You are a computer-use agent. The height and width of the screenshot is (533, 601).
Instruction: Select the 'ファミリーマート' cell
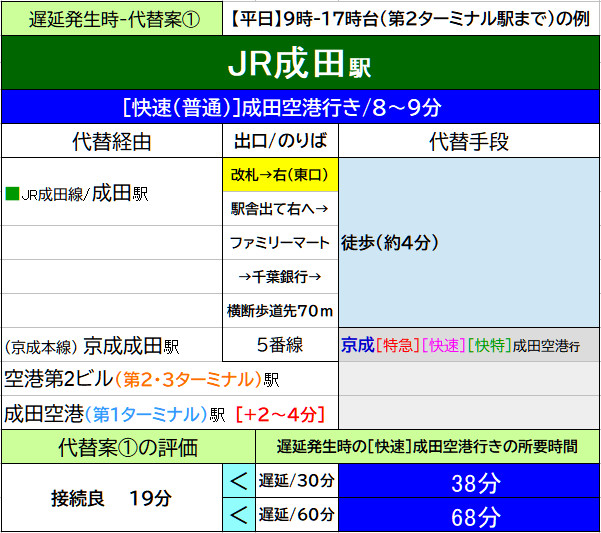point(280,243)
